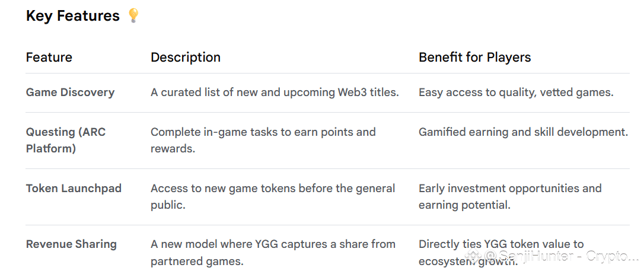Select the Questing (ARC Platform) label
The width and height of the screenshot is (644, 271).
click(66, 141)
